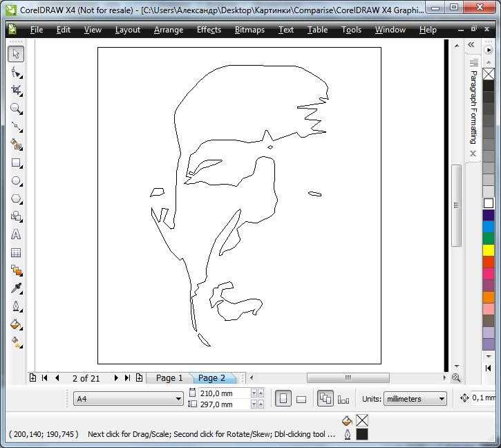501x448 pixels.
Task: Select the Pick tool arrow
Action: point(16,54)
